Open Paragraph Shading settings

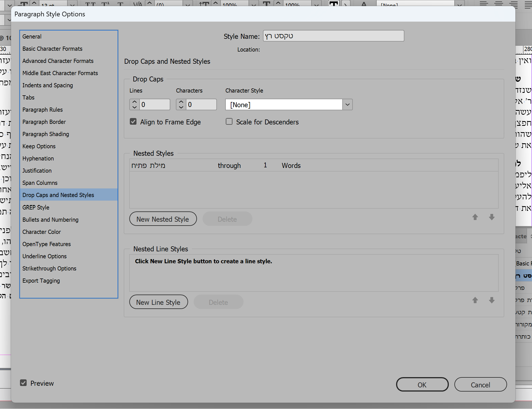click(69, 134)
